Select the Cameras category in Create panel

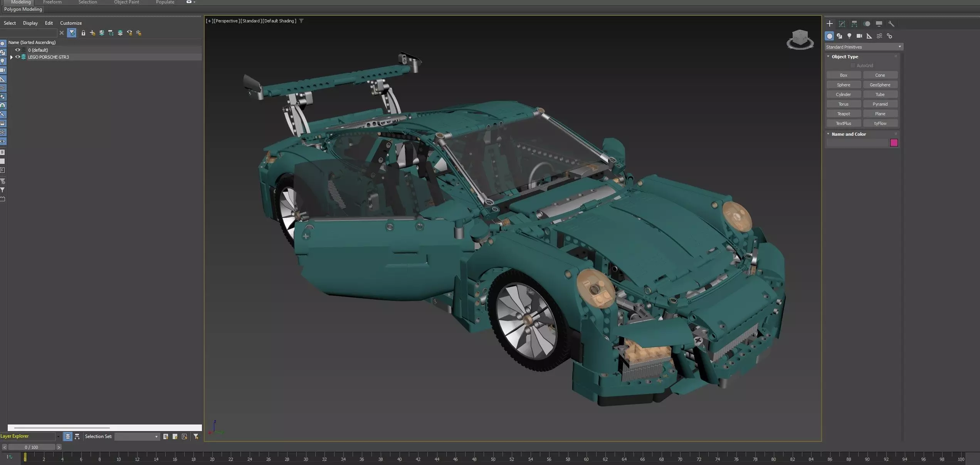pyautogui.click(x=859, y=36)
